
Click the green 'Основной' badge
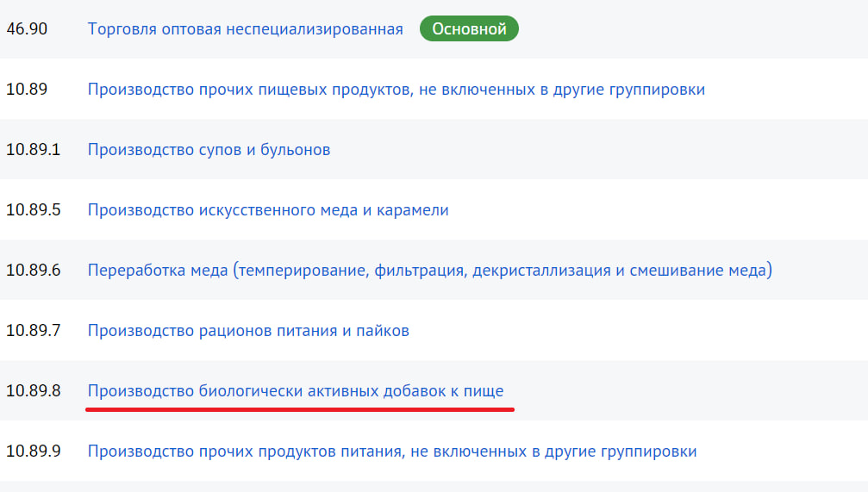pos(469,29)
